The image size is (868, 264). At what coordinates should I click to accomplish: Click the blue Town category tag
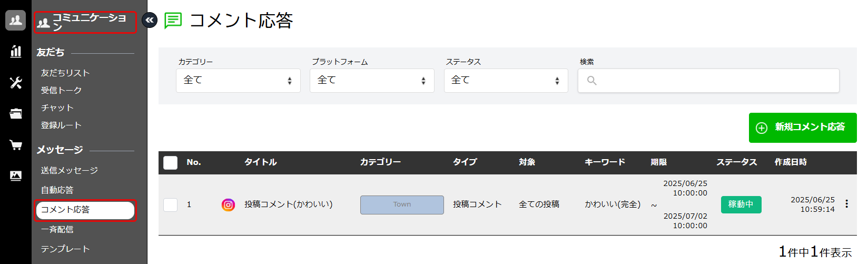point(402,205)
